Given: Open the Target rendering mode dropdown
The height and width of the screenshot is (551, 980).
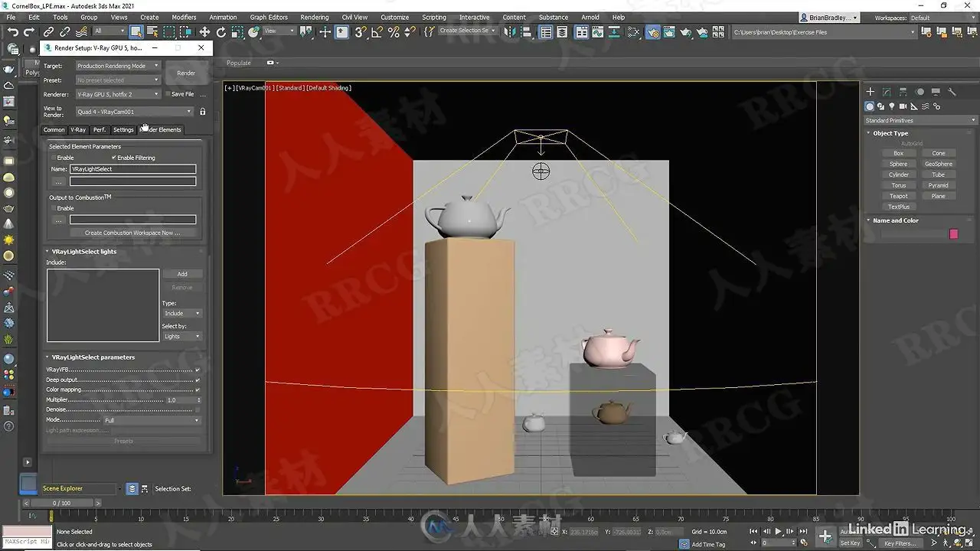Looking at the screenshot, I should click(x=118, y=66).
